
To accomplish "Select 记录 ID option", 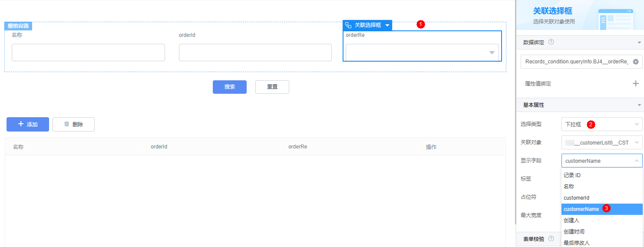I will click(x=602, y=175).
